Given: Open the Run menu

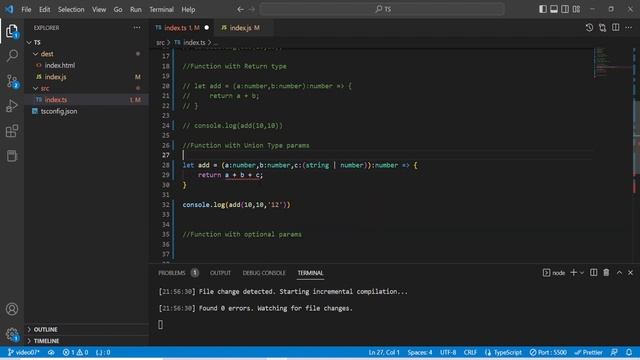Looking at the screenshot, I should [x=136, y=9].
